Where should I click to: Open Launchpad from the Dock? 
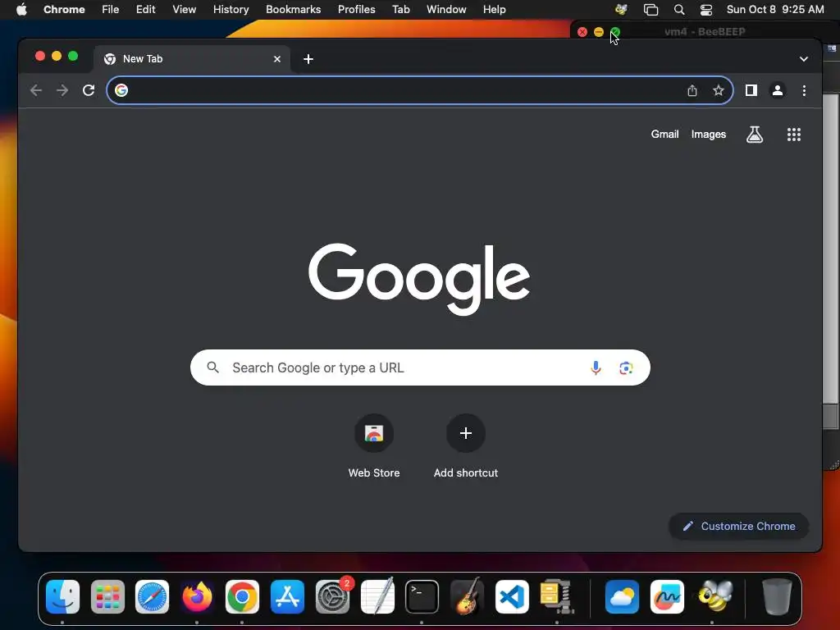(107, 596)
